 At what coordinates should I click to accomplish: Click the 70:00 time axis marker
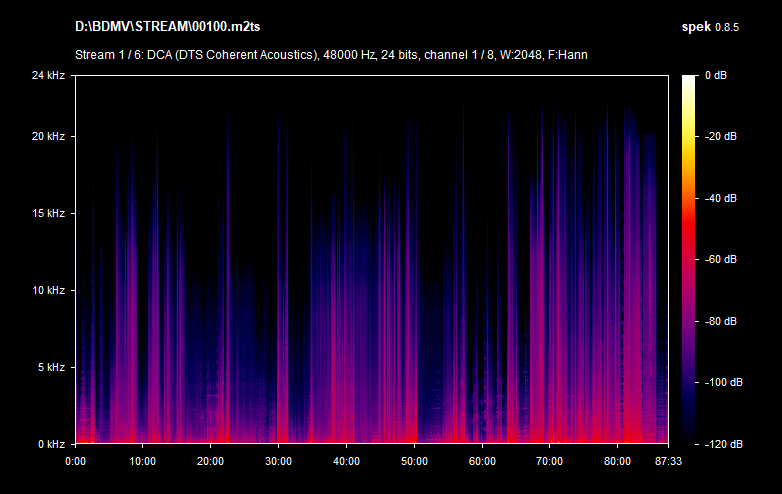pyautogui.click(x=550, y=461)
